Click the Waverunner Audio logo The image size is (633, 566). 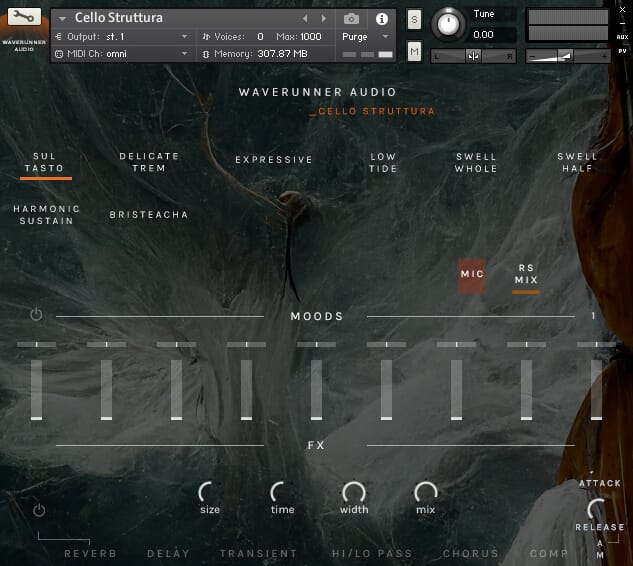(x=24, y=45)
